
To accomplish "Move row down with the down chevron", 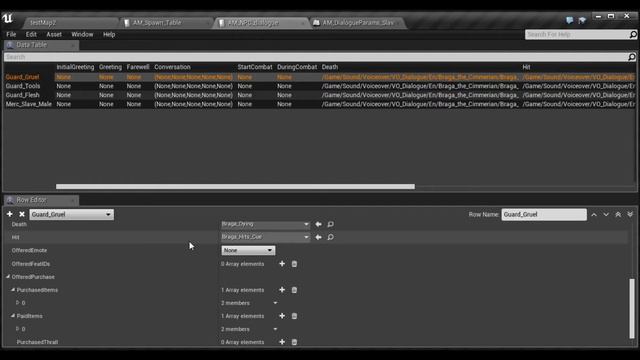I will (x=606, y=214).
